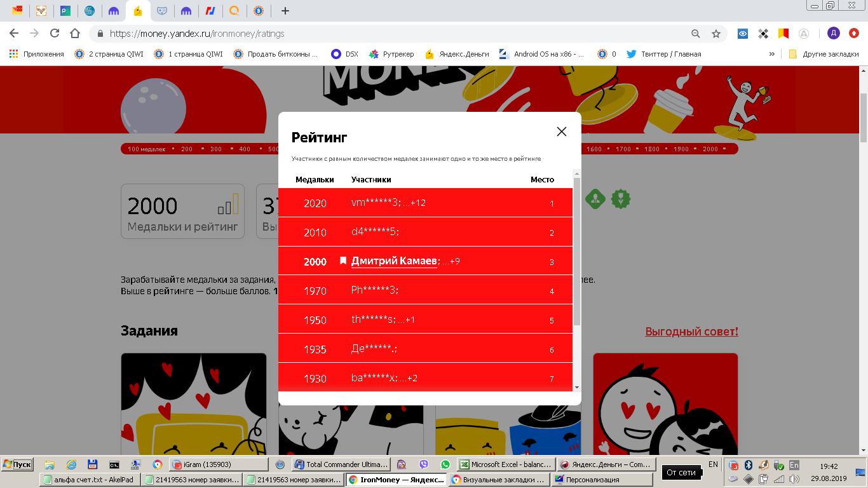The height and width of the screenshot is (488, 868).
Task: Open the Продать биткоины bookmark
Action: click(x=275, y=54)
